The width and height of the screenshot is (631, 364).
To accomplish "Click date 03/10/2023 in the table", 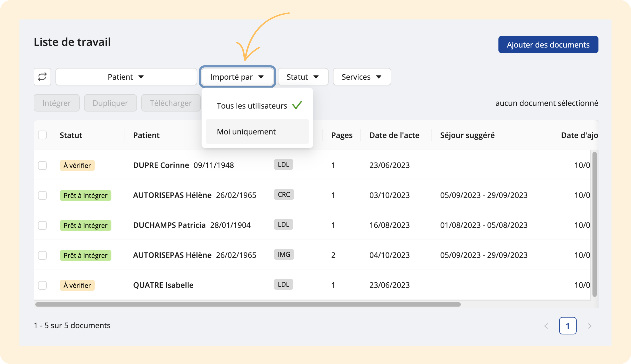I will coord(389,195).
